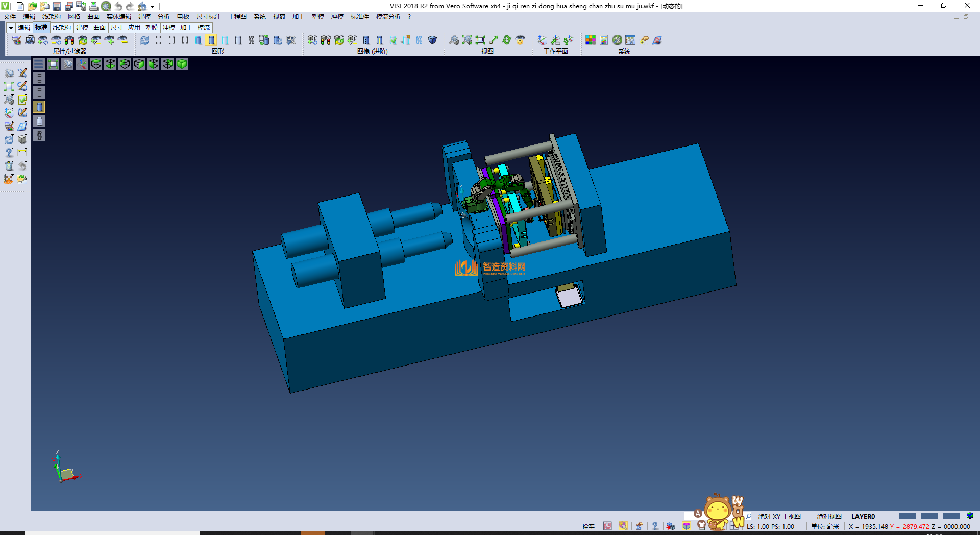Viewport: 980px width, 535px height.
Task: Toggle the yellow highlighted status bar icon
Action: (623, 526)
